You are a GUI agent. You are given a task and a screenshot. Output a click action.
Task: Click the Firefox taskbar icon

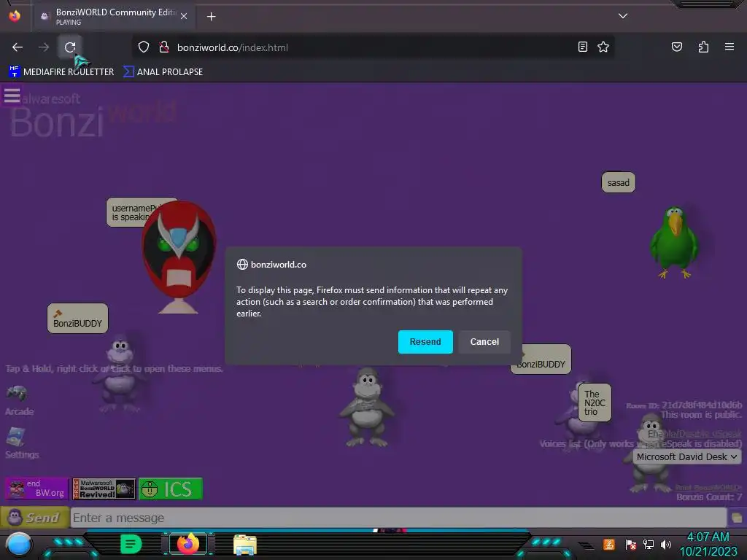188,544
